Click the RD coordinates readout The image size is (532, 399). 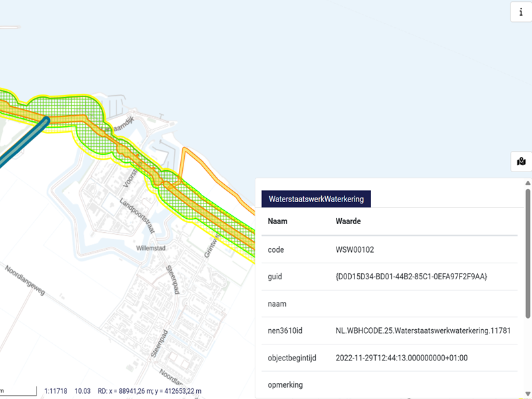149,391
